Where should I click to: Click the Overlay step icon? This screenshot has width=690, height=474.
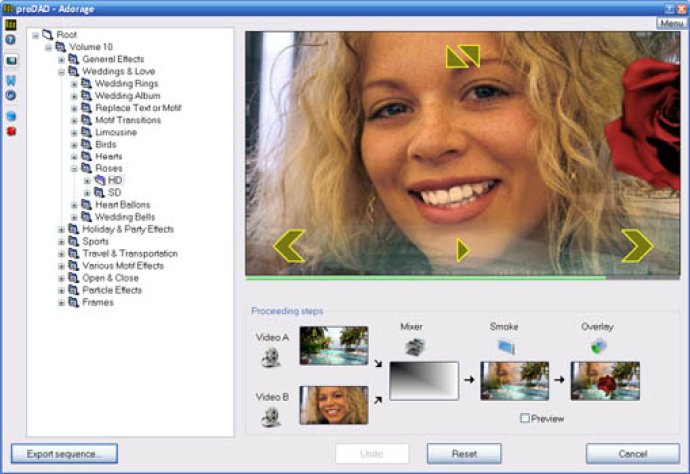click(598, 346)
